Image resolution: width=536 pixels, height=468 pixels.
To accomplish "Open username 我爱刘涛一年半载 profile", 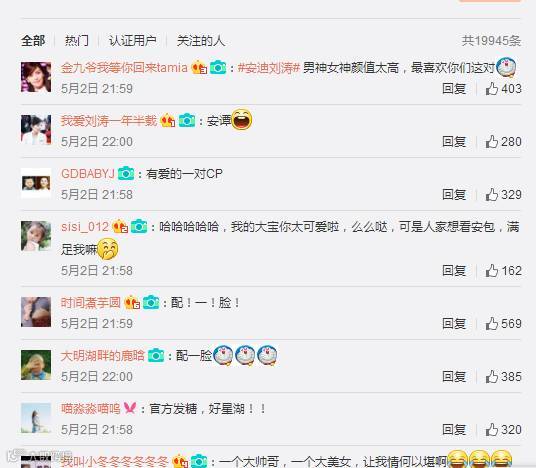I will (109, 121).
